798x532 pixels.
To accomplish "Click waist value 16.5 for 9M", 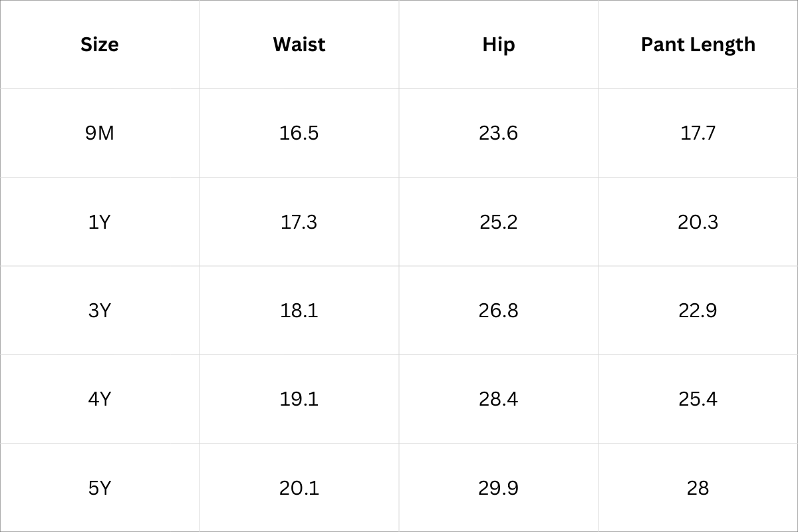I will (299, 133).
